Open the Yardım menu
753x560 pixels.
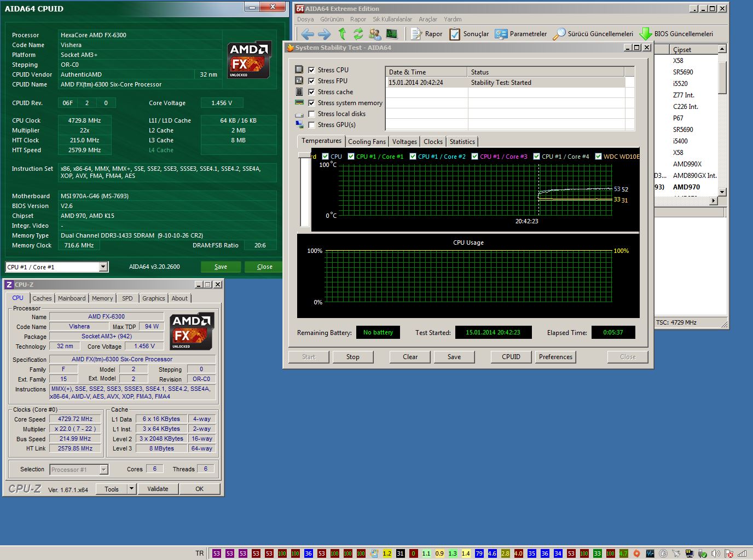pyautogui.click(x=453, y=19)
